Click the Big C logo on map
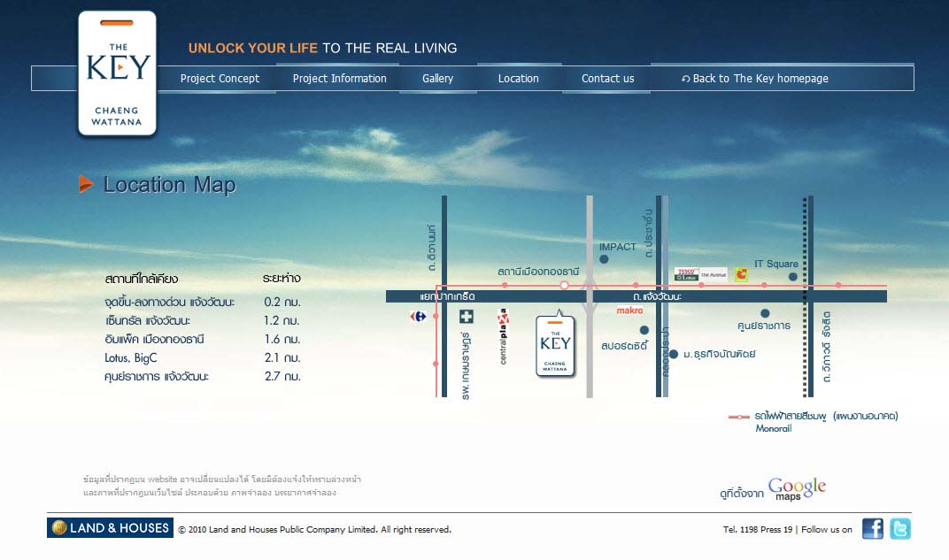Screen dimensions: 949x560 [741, 274]
